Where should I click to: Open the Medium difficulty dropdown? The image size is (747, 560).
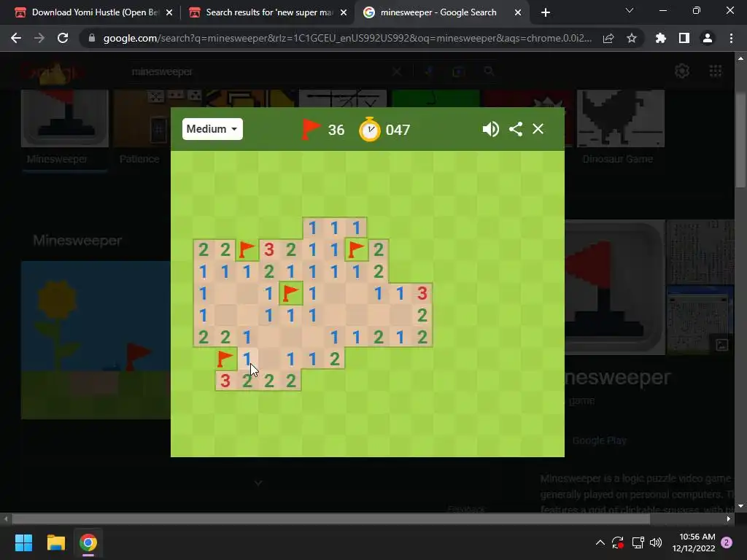pyautogui.click(x=212, y=129)
